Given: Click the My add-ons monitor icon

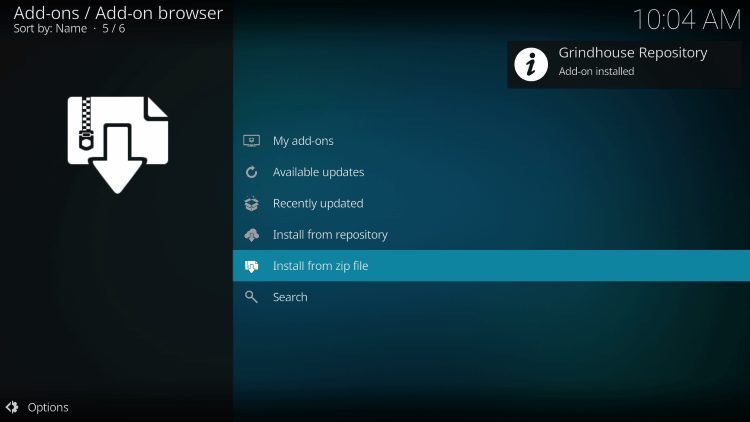Looking at the screenshot, I should [252, 141].
